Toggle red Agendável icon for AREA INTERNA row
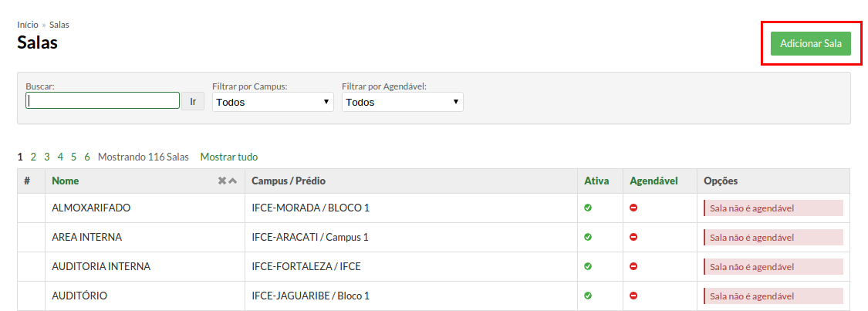The width and height of the screenshot is (868, 311). coord(634,237)
